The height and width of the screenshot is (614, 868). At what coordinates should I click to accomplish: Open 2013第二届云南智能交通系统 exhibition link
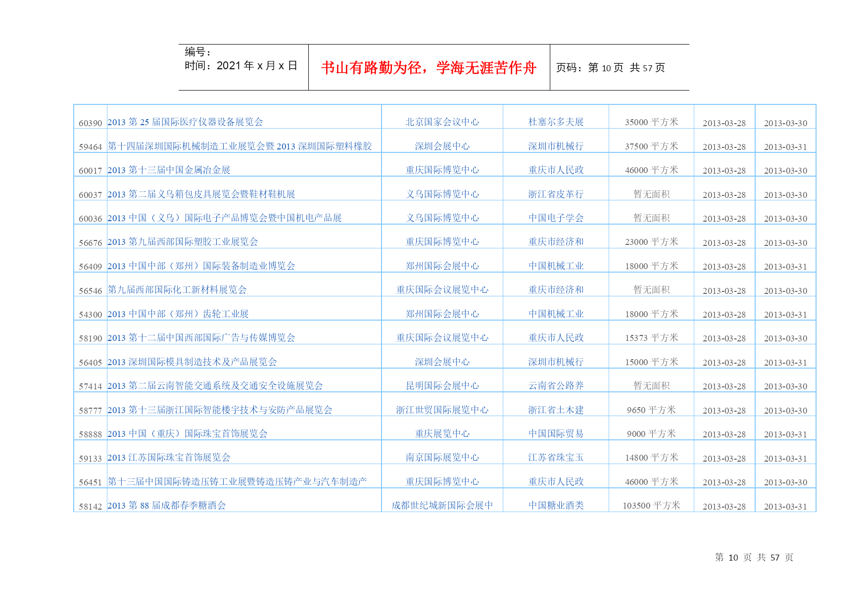[215, 386]
